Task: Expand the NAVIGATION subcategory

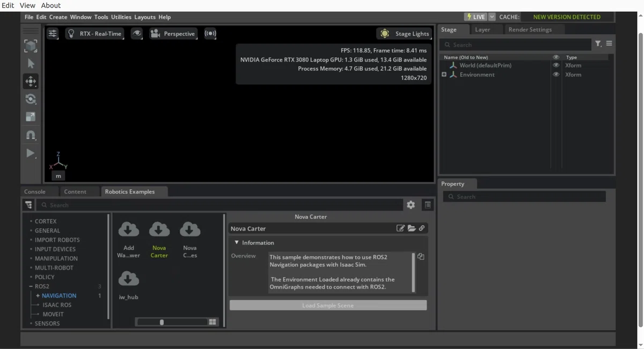Action: (x=38, y=295)
